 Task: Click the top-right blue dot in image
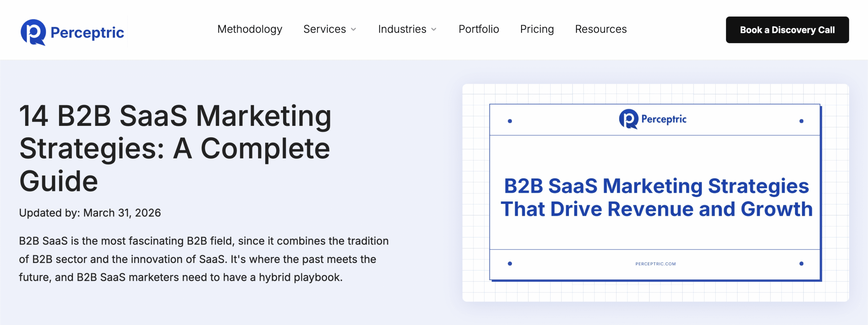(802, 121)
